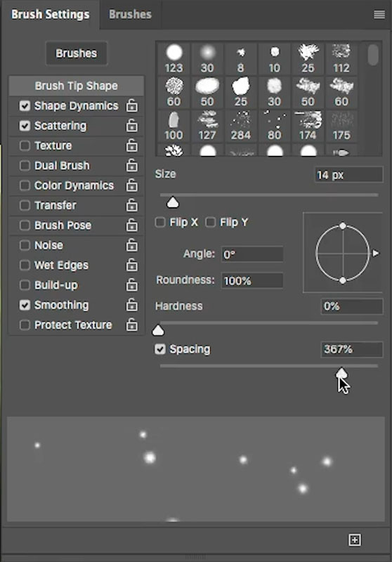This screenshot has width=392, height=562.
Task: Click the lock icon beside Texture
Action: pyautogui.click(x=132, y=145)
